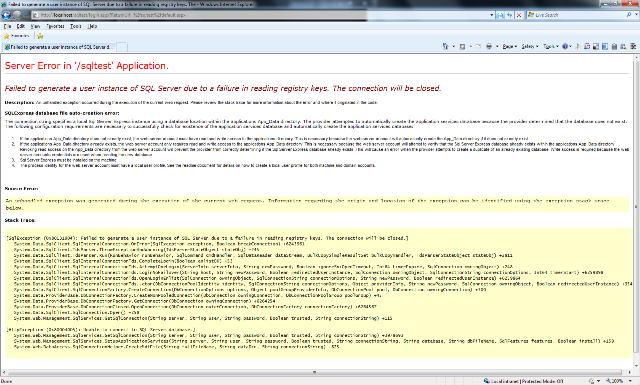This screenshot has width=640, height=385.
Task: Click the Print icon in command bar
Action: coord(489,47)
